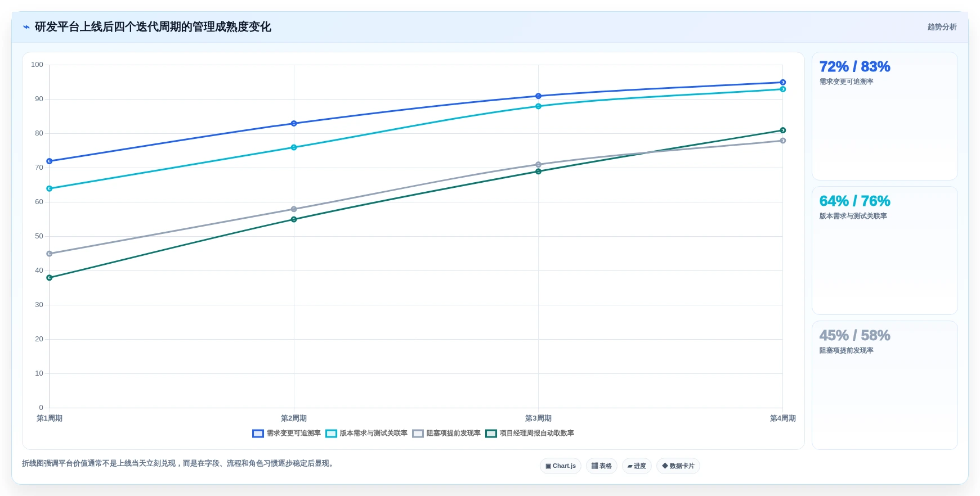Image resolution: width=980 pixels, height=496 pixels.
Task: Click the 50 y-axis tick label
Action: (x=39, y=236)
